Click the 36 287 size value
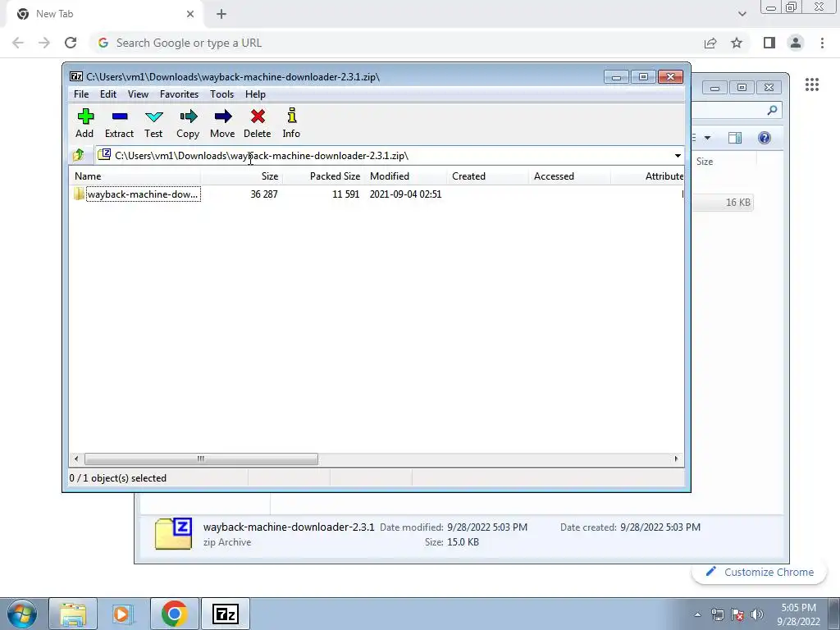 (264, 194)
